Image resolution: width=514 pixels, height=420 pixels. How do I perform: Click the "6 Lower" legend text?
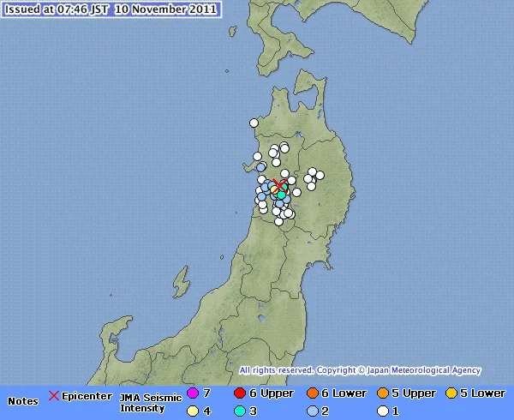coord(344,393)
